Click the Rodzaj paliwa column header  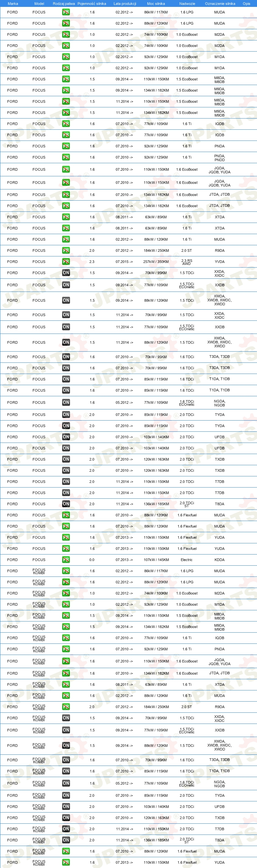(64, 4)
